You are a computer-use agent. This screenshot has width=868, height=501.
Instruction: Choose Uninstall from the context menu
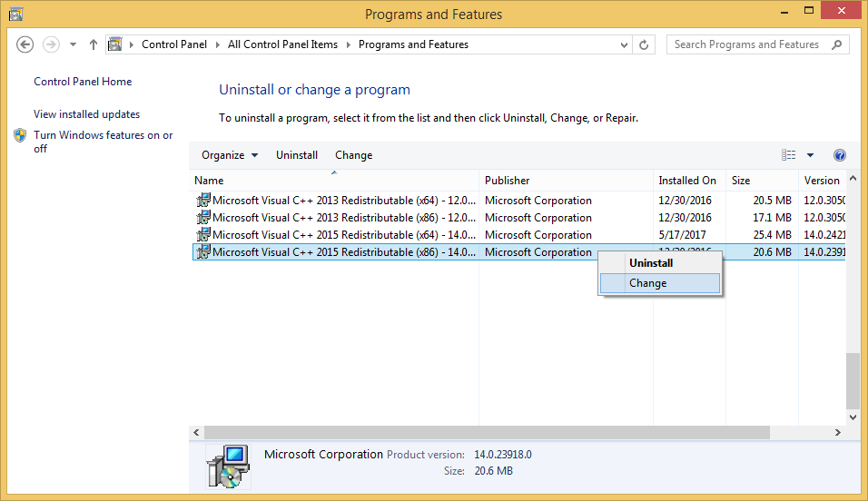(660, 263)
